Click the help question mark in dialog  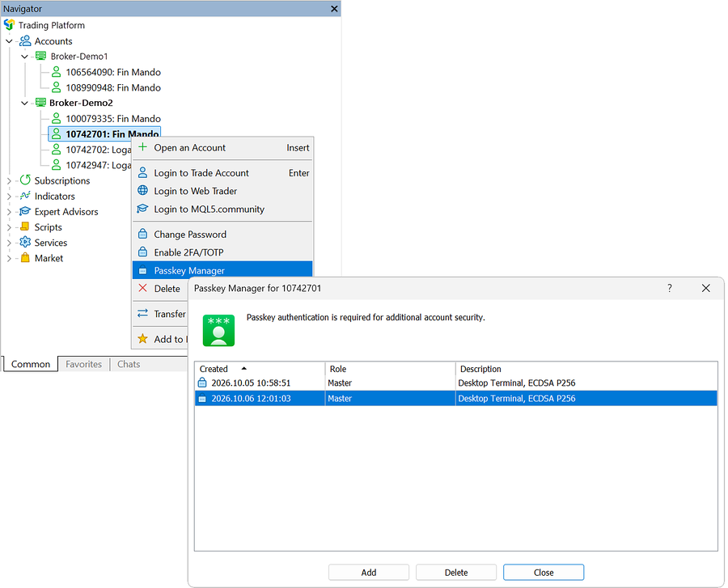pyautogui.click(x=670, y=288)
